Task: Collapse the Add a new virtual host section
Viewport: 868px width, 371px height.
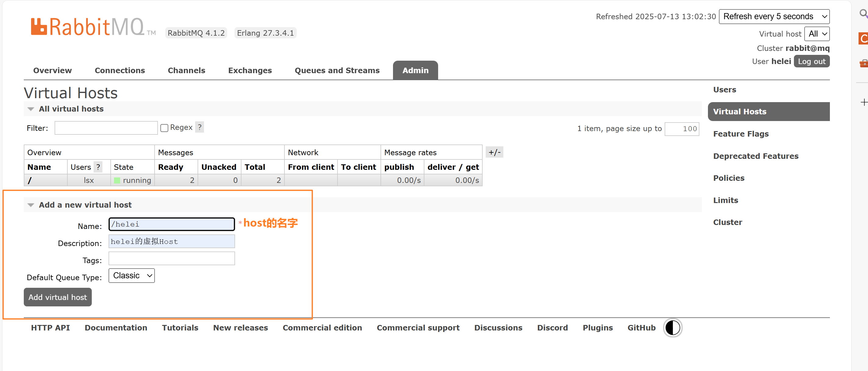Action: [31, 205]
